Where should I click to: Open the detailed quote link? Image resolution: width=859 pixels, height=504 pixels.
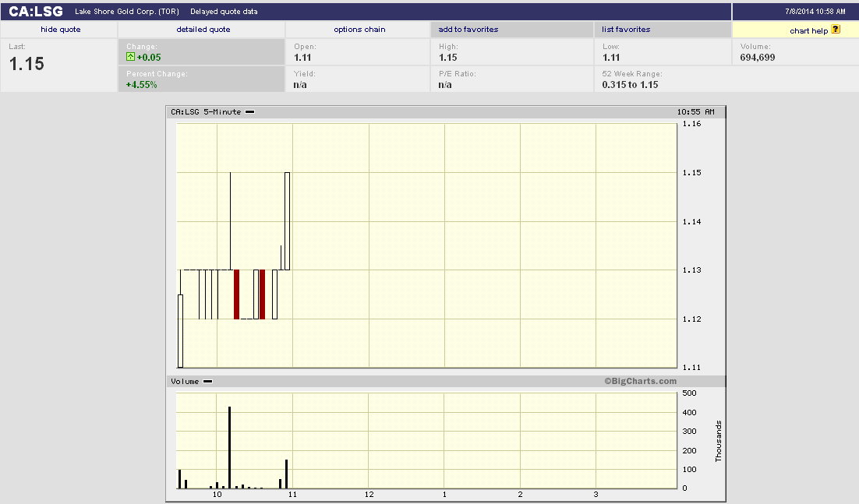[x=203, y=30]
